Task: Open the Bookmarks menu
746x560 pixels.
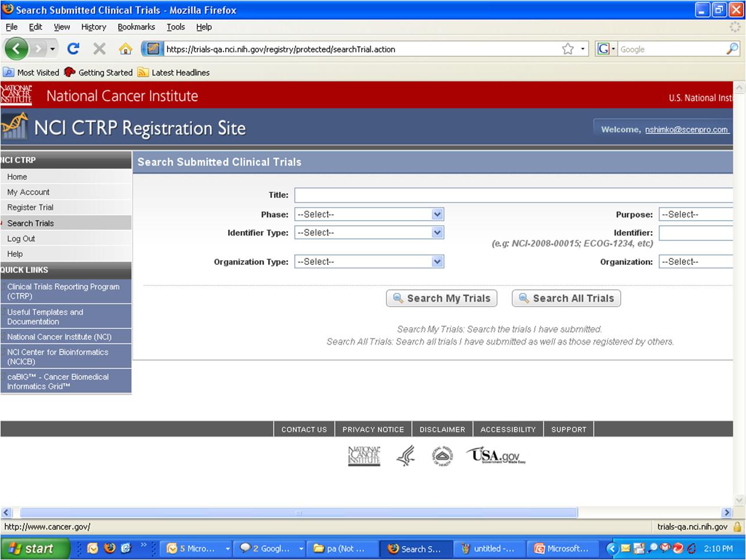Action: coord(136,27)
